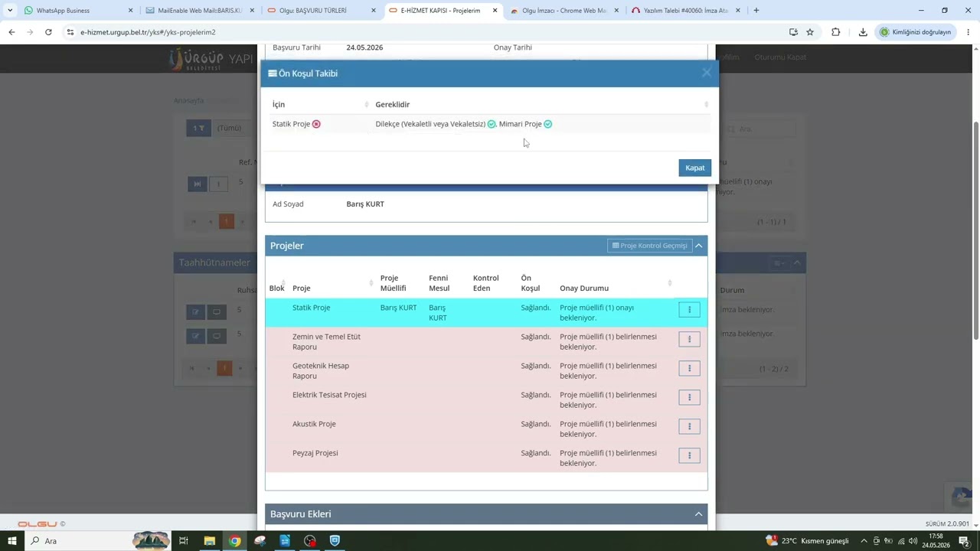The width and height of the screenshot is (980, 551).
Task: Install the page as an app icon
Action: (793, 32)
